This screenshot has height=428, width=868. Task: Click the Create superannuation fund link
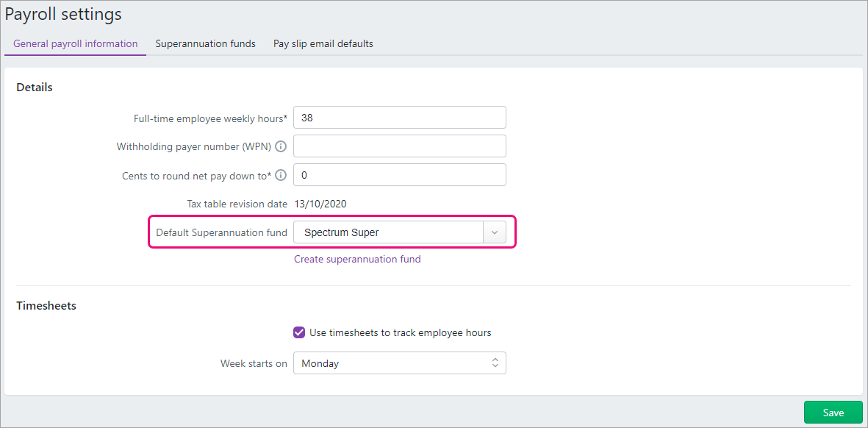(357, 259)
